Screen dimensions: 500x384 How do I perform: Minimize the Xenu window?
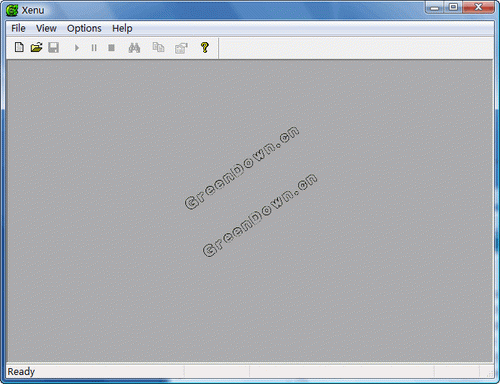(x=435, y=7)
